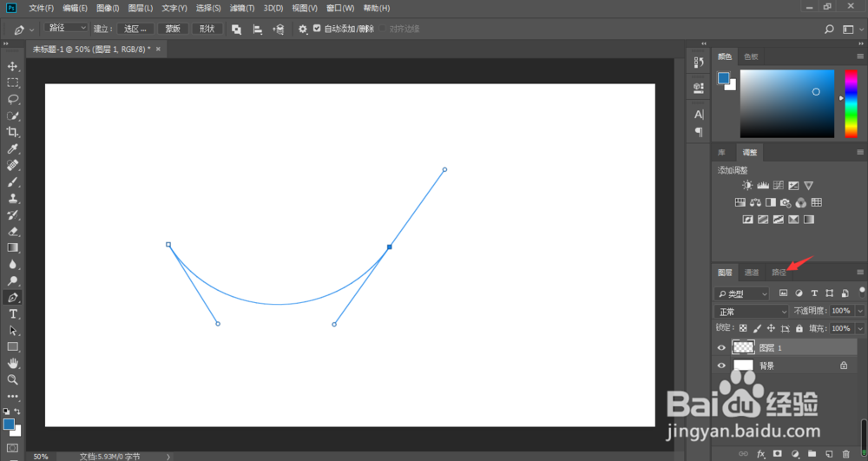Click the layer style fx icon
The image size is (868, 461).
(760, 454)
